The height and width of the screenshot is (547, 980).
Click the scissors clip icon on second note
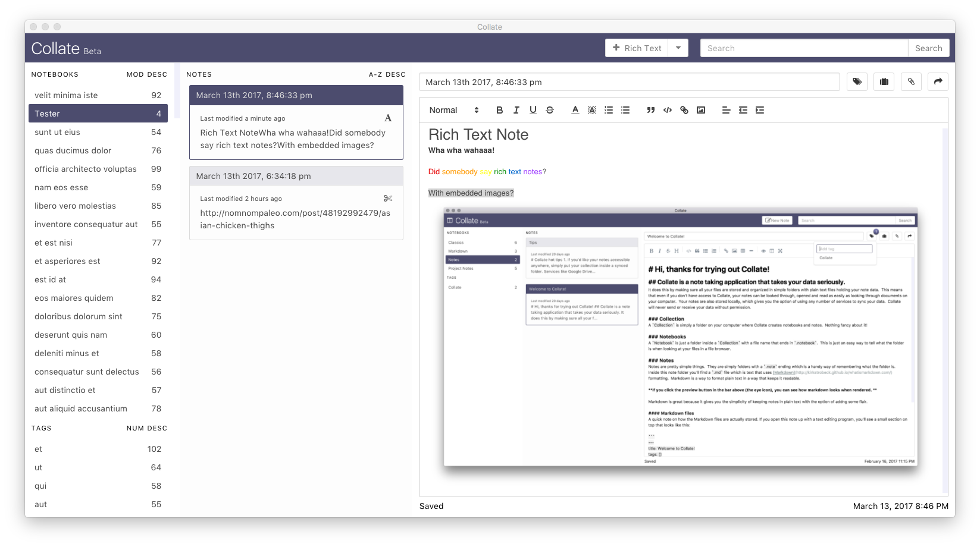(388, 199)
